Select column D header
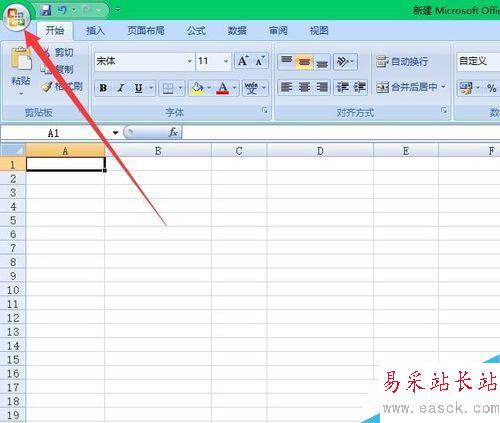The height and width of the screenshot is (423, 500). click(320, 151)
